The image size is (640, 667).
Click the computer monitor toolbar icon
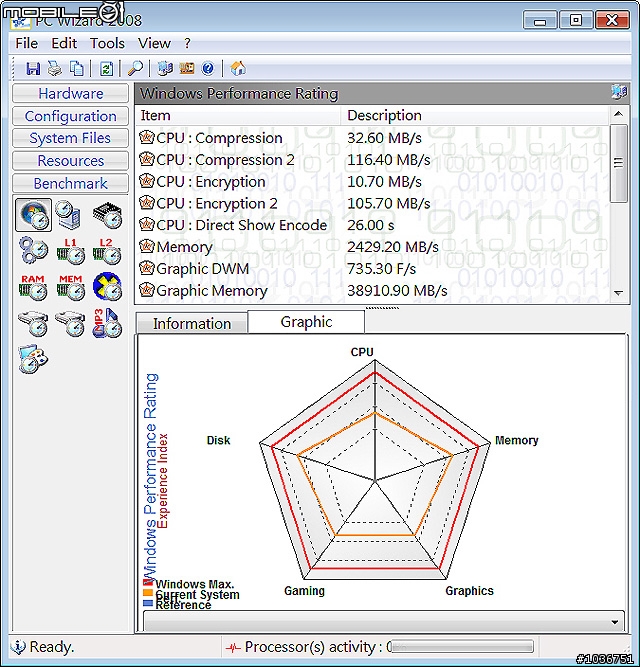tap(165, 68)
